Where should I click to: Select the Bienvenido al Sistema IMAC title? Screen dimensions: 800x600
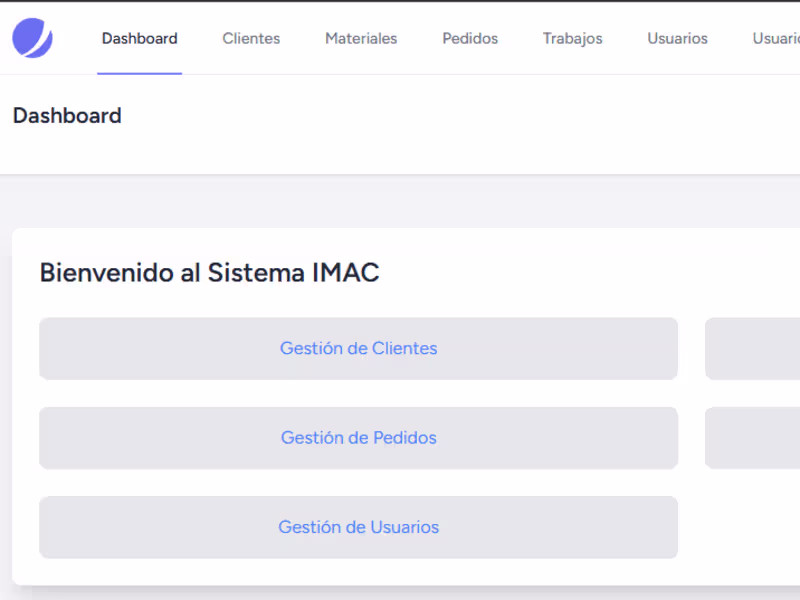coord(209,272)
